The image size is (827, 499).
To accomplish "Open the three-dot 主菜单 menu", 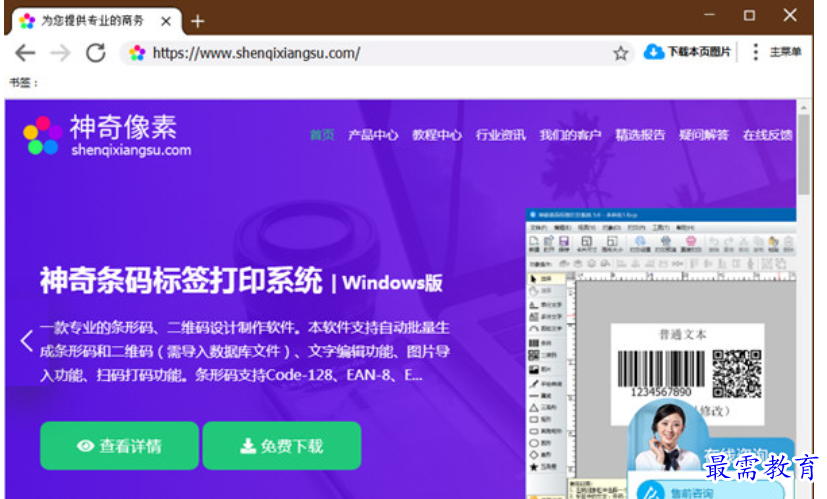I will (755, 52).
